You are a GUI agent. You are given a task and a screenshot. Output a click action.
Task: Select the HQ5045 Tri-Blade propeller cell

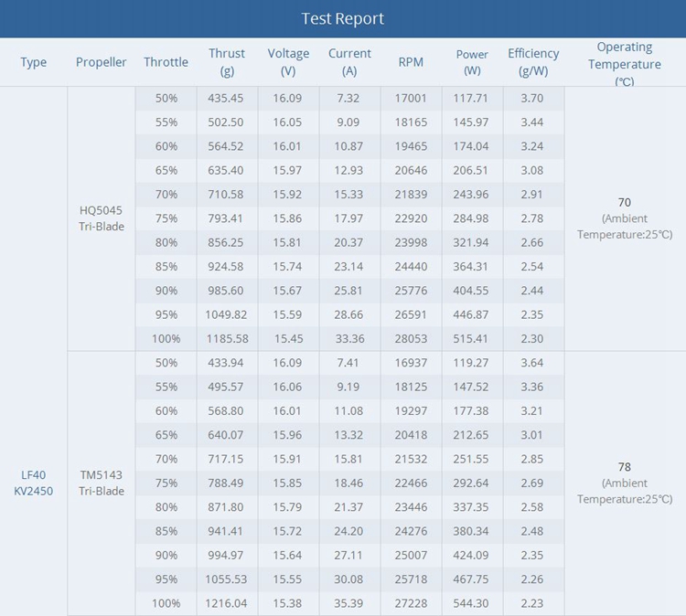pos(102,218)
